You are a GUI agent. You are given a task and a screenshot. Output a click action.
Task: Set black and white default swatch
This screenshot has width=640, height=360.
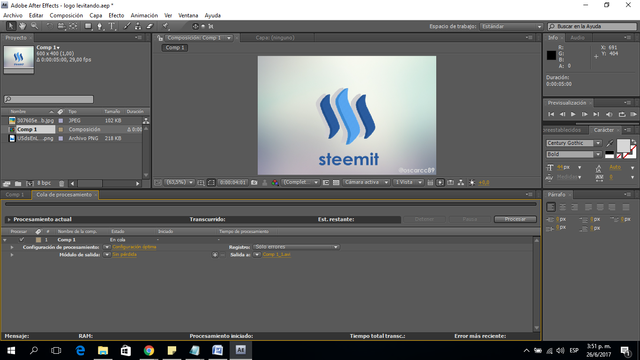point(609,155)
